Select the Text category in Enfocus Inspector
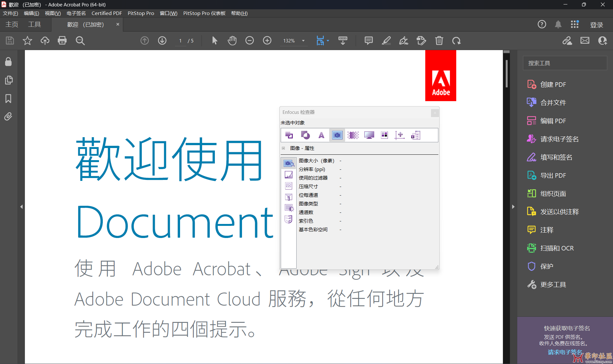 (x=321, y=135)
